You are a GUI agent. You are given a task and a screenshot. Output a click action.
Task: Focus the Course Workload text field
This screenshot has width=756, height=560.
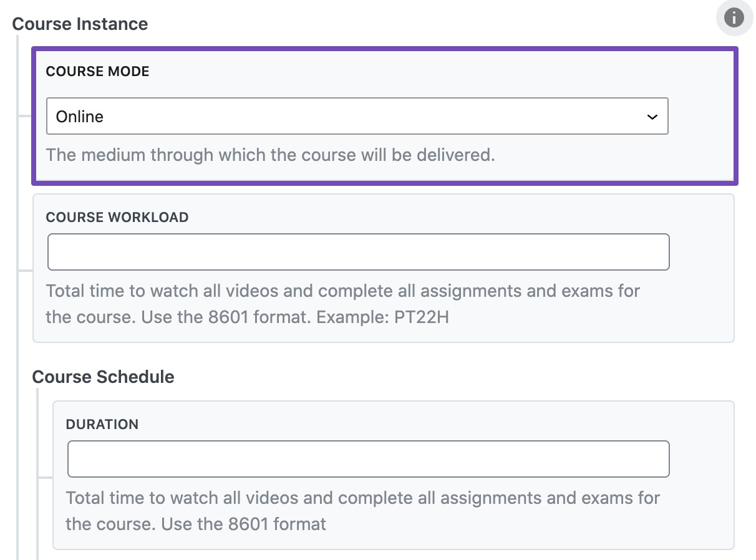(359, 252)
